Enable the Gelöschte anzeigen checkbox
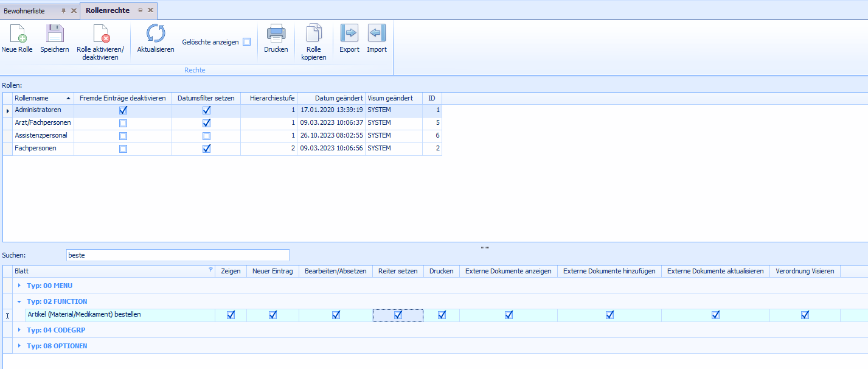868x369 pixels. (x=246, y=42)
